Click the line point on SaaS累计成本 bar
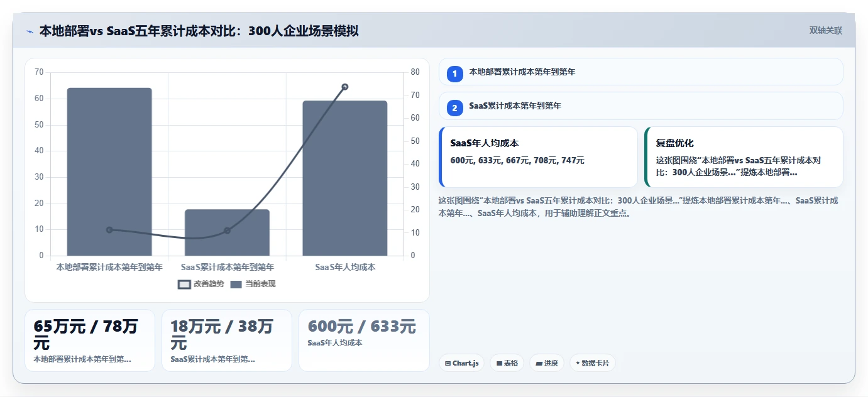The width and height of the screenshot is (868, 397). [x=227, y=231]
